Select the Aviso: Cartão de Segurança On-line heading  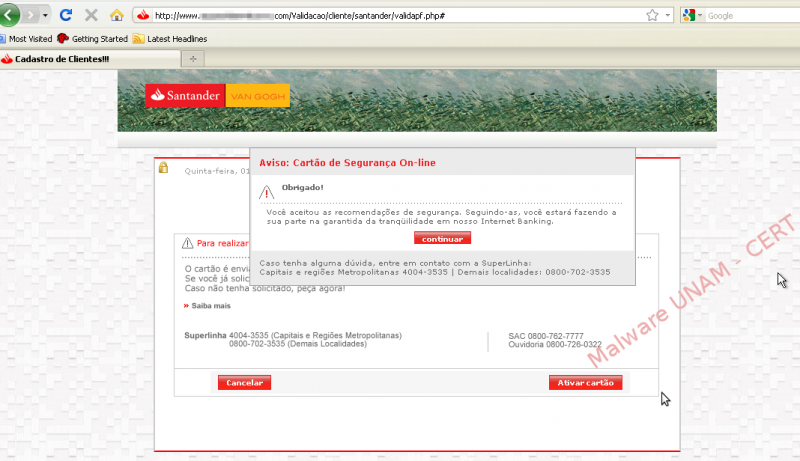click(347, 163)
